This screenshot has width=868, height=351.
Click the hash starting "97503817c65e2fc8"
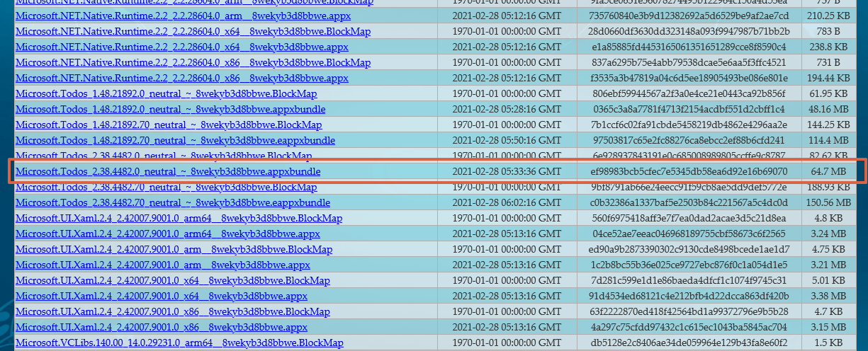(689, 140)
